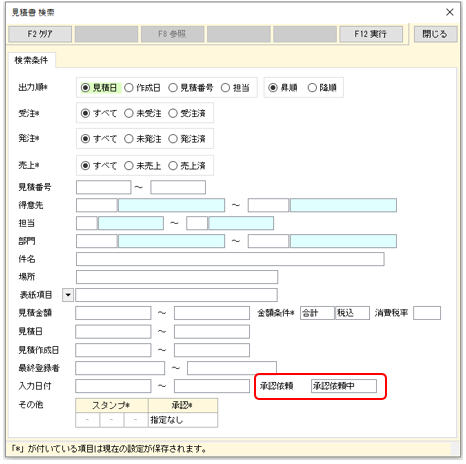Click the 閉じる button
Image resolution: width=466 pixels, height=464 pixels.
click(435, 34)
